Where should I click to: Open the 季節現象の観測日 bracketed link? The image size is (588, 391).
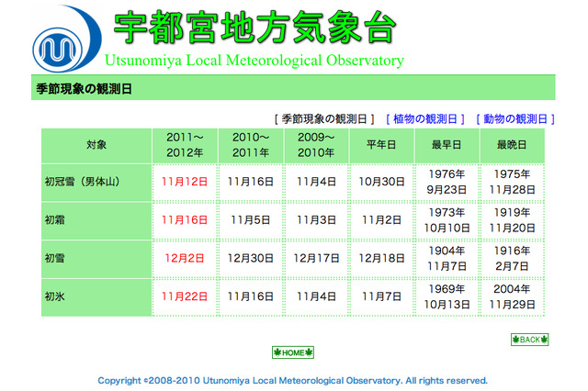pyautogui.click(x=325, y=118)
